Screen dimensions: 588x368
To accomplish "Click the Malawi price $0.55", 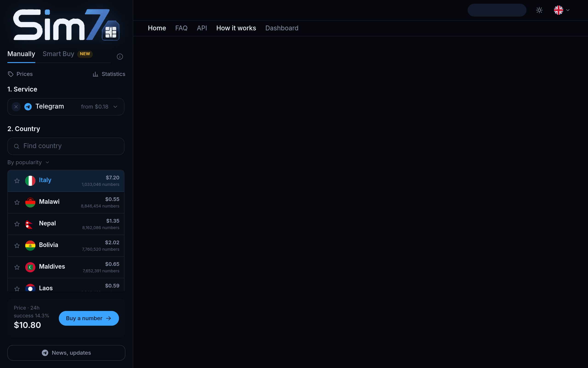I will 112,199.
